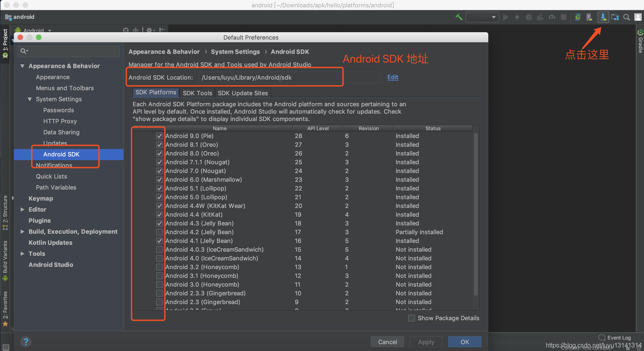
Task: Open the AVD Manager icon
Action: (589, 17)
